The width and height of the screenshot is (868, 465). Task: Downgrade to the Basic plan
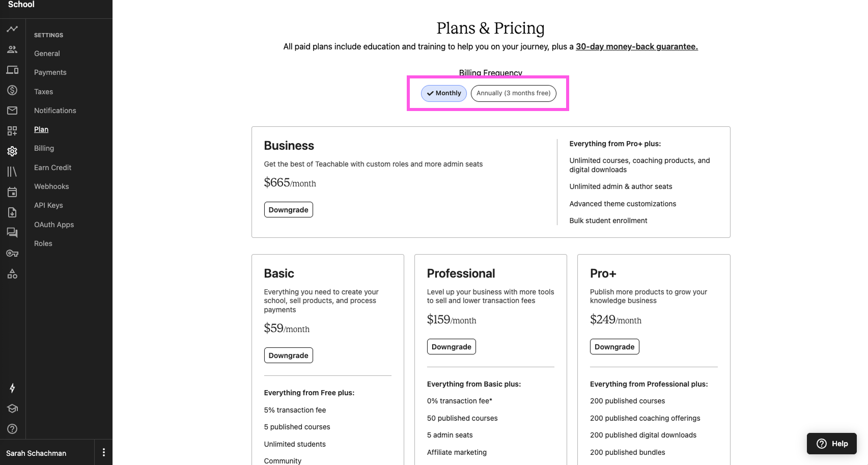[x=289, y=355]
